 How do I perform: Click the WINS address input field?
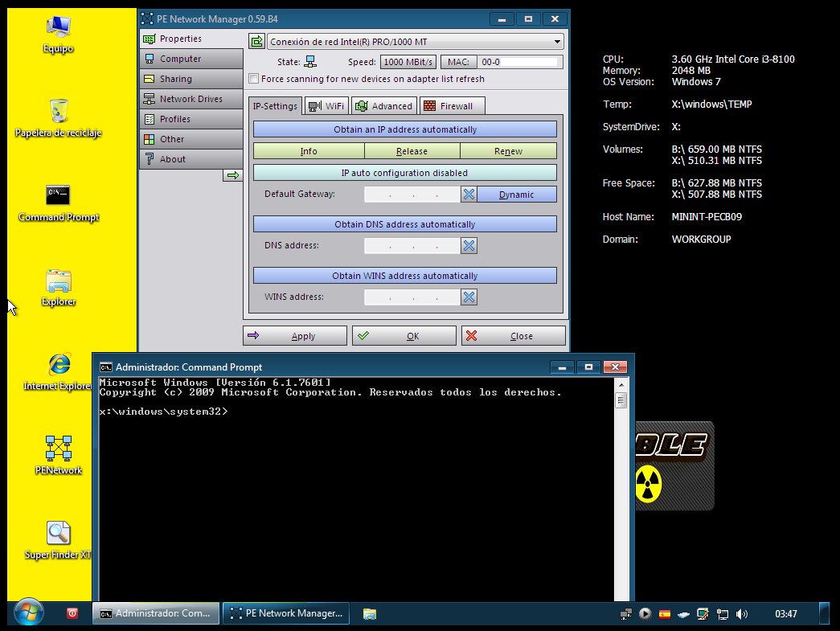click(x=412, y=297)
